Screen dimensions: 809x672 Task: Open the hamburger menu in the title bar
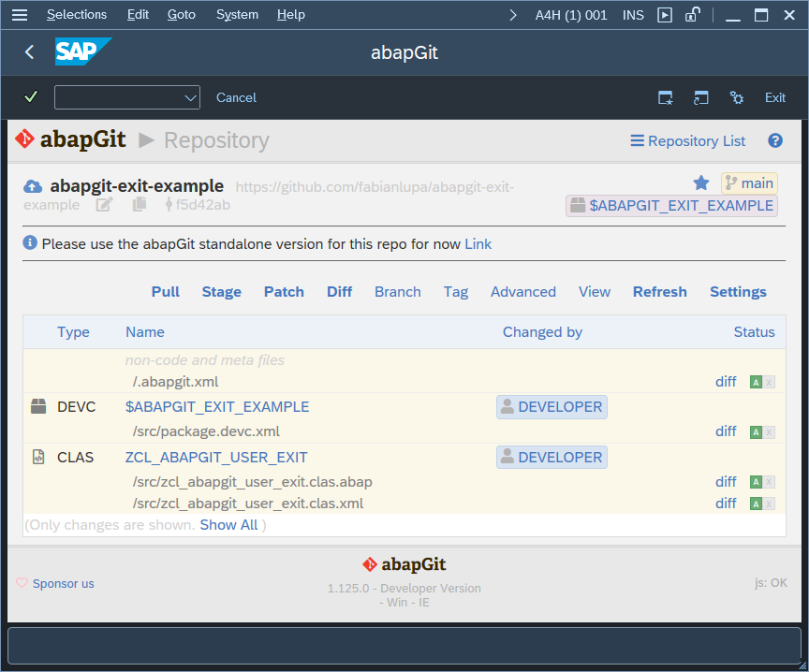pyautogui.click(x=19, y=15)
